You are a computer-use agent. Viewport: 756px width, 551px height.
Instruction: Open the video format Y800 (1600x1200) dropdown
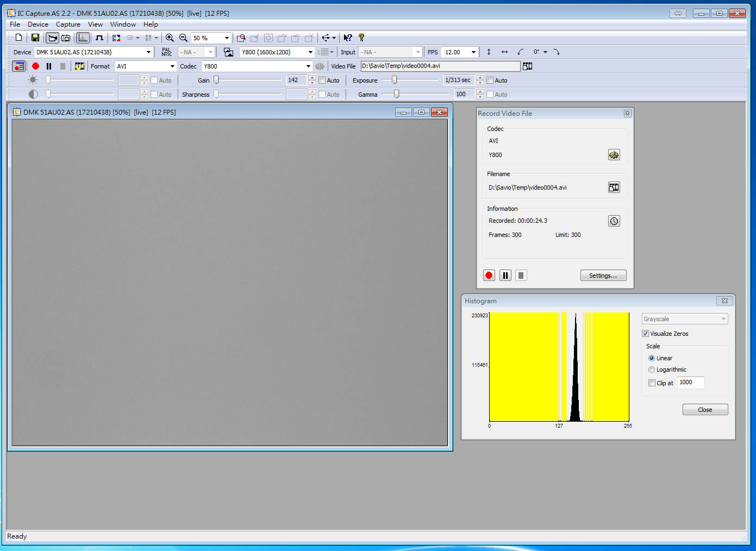pyautogui.click(x=310, y=52)
